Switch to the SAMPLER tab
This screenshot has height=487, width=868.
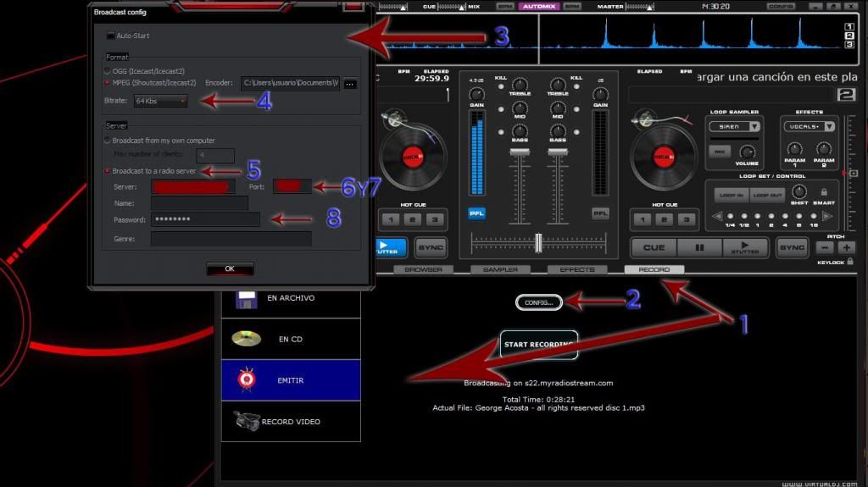[x=500, y=269]
